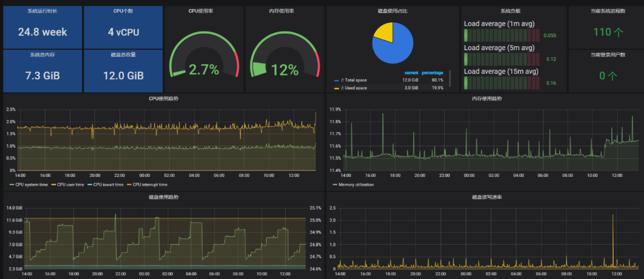Open the 系统运行时长 panel title menu
The width and height of the screenshot is (644, 279).
[x=42, y=11]
